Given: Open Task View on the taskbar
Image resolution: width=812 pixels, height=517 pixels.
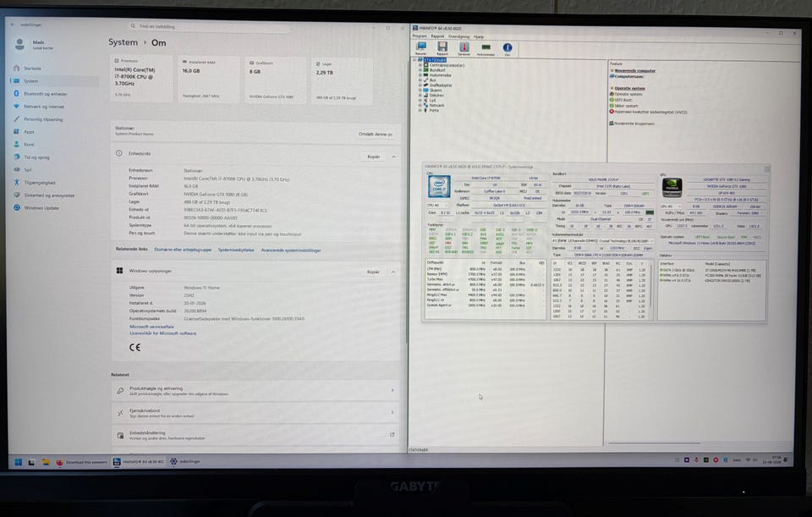Looking at the screenshot, I should [31, 461].
